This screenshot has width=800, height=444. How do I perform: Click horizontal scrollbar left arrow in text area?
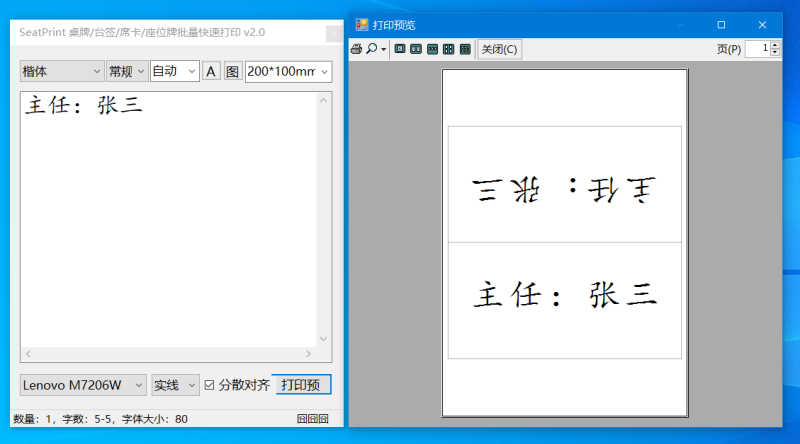(x=28, y=354)
